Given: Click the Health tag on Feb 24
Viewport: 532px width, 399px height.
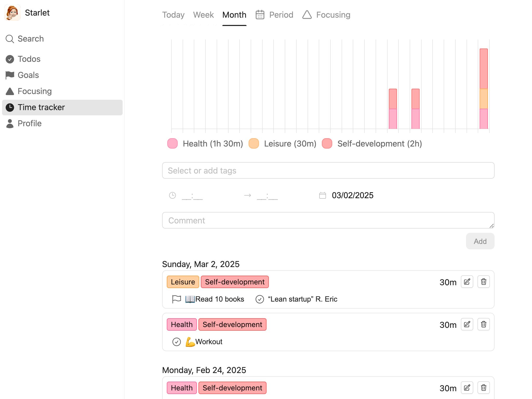Looking at the screenshot, I should coord(182,388).
